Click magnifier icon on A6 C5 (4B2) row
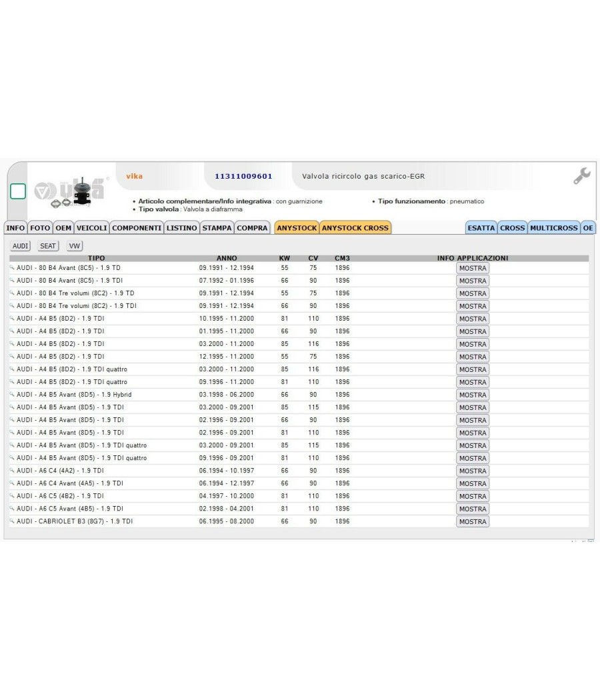Viewport: 600px width, 700px height. click(12, 495)
